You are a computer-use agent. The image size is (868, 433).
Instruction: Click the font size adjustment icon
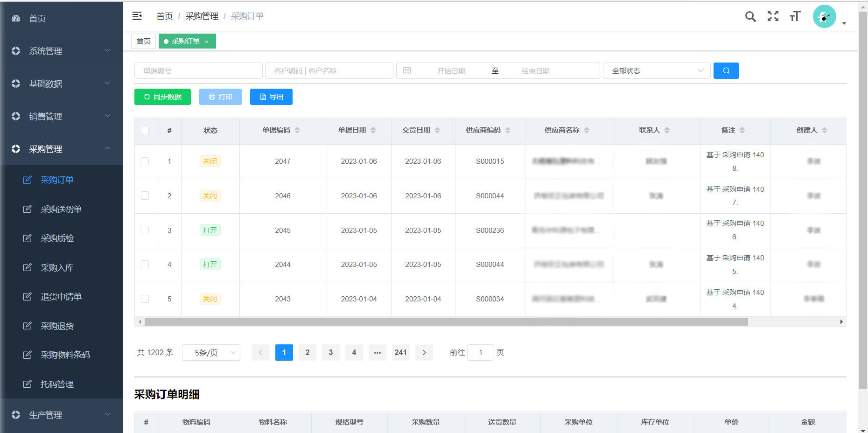(x=795, y=16)
